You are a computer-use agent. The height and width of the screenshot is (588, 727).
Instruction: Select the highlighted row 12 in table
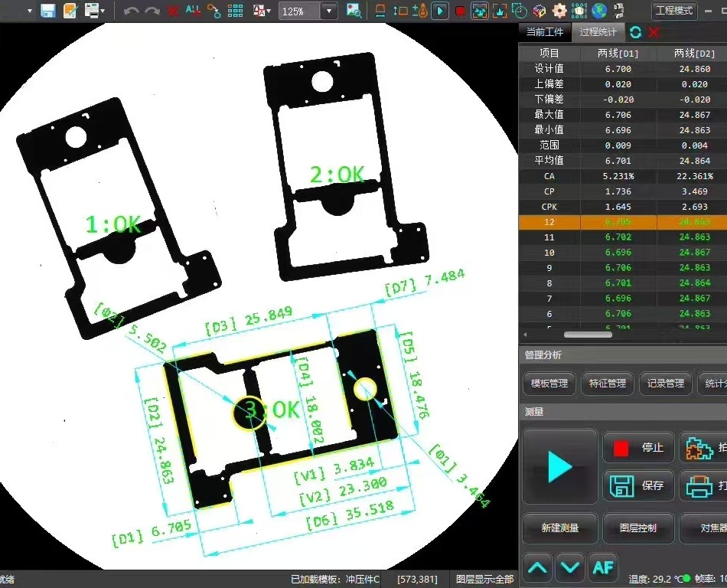[623, 222]
